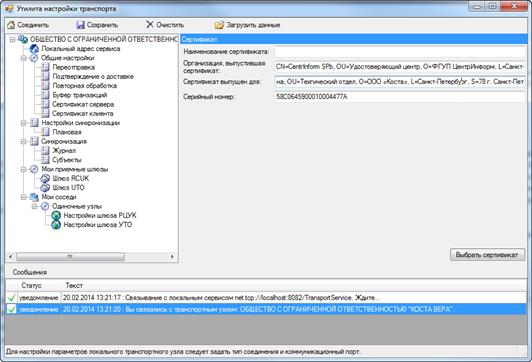Click the Журнал item icon
This screenshot has height=362, width=532.
(x=45, y=151)
